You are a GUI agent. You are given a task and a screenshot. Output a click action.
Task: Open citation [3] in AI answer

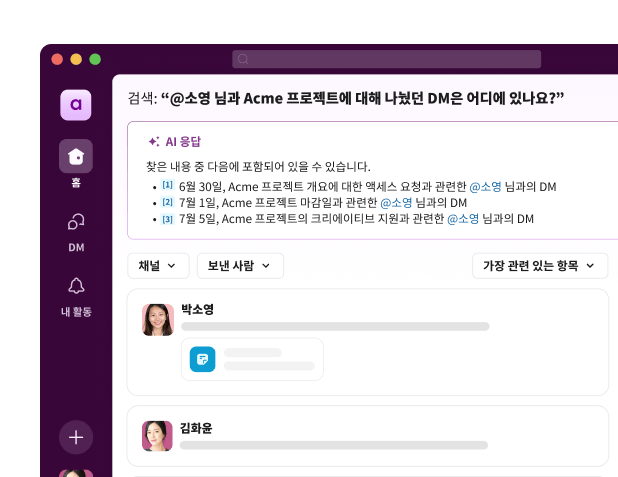[x=168, y=219]
